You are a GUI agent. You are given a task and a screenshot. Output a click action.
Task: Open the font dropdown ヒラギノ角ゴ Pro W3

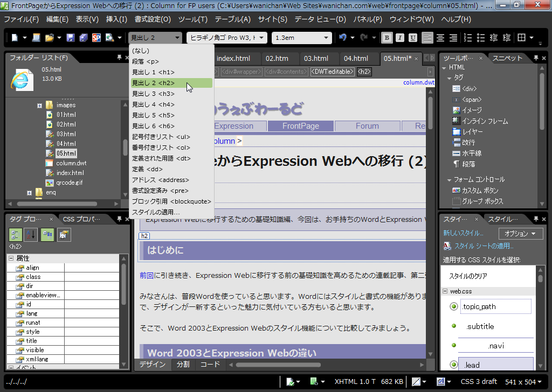pyautogui.click(x=227, y=38)
